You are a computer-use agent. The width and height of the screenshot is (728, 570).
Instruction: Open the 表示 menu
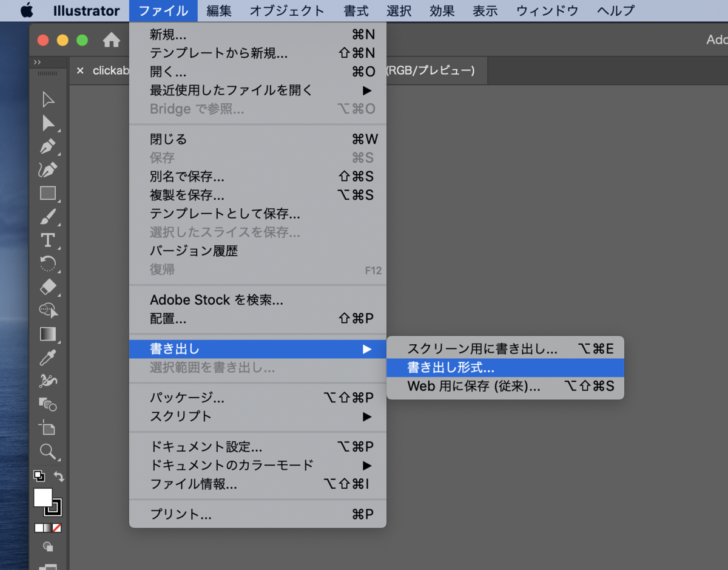click(485, 10)
